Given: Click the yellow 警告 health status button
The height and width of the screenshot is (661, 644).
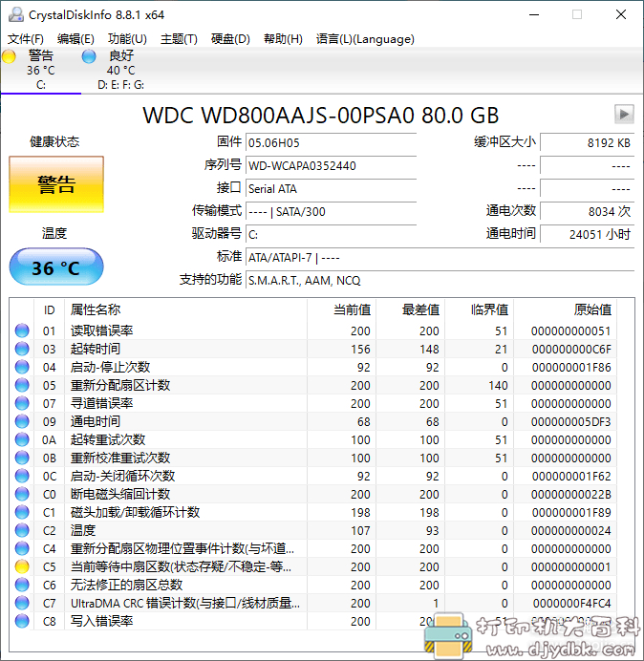Looking at the screenshot, I should click(56, 184).
